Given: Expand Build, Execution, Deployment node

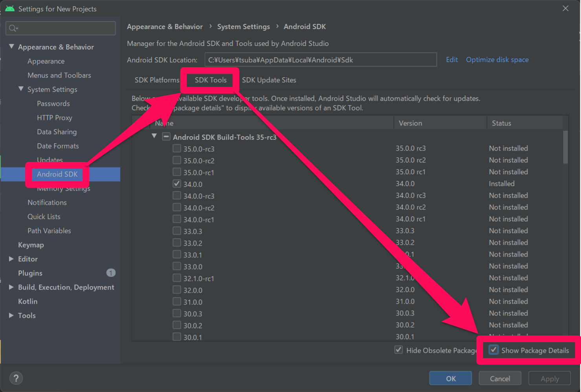Looking at the screenshot, I should [11, 287].
